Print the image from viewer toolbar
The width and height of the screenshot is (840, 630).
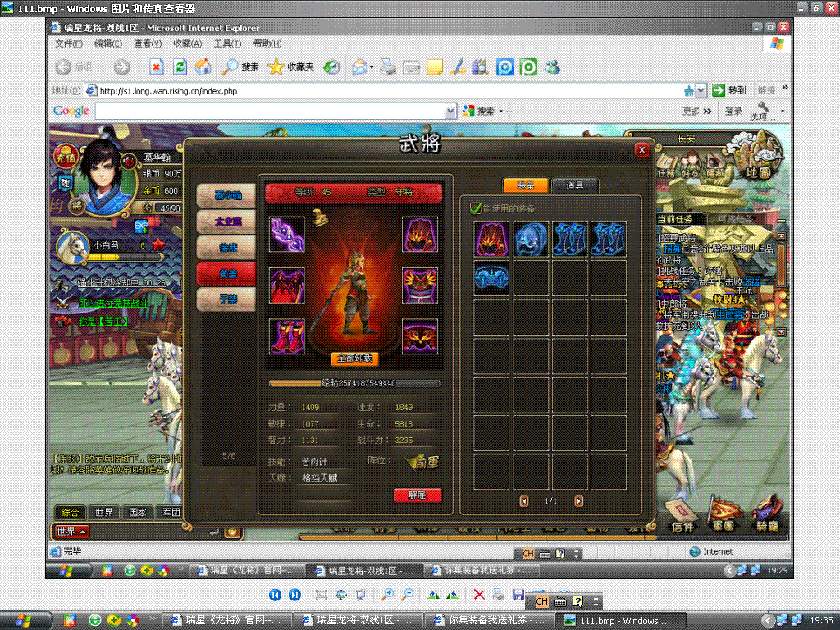[x=498, y=595]
